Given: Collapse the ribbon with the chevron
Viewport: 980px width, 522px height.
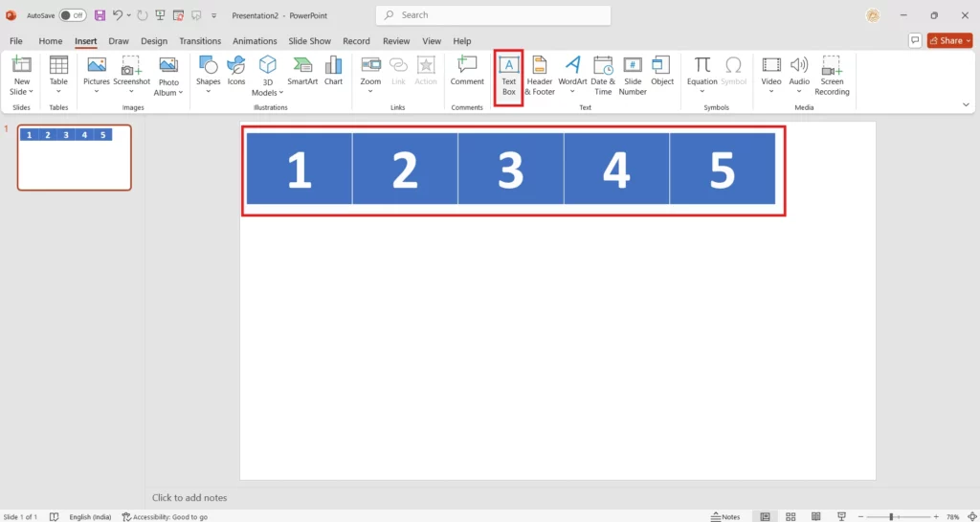Looking at the screenshot, I should tap(965, 104).
